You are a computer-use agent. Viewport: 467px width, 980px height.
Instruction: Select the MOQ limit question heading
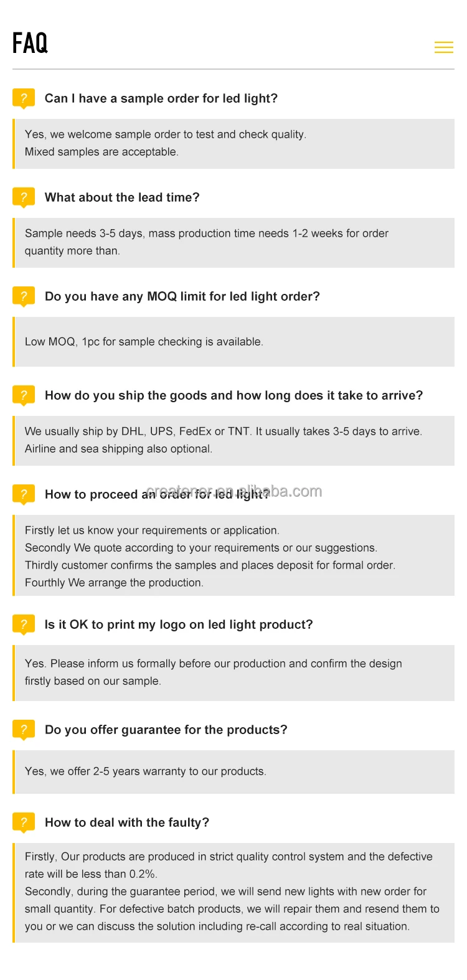pyautogui.click(x=182, y=296)
